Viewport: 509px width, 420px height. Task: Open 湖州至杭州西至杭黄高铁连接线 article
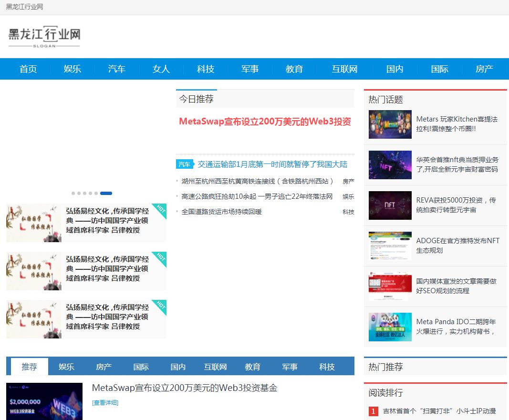click(x=257, y=181)
